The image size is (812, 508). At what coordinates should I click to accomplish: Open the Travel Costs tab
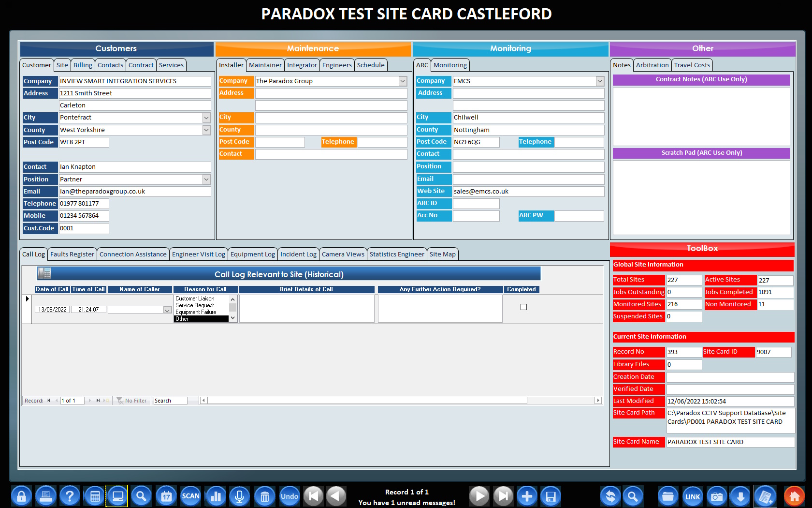pos(692,65)
